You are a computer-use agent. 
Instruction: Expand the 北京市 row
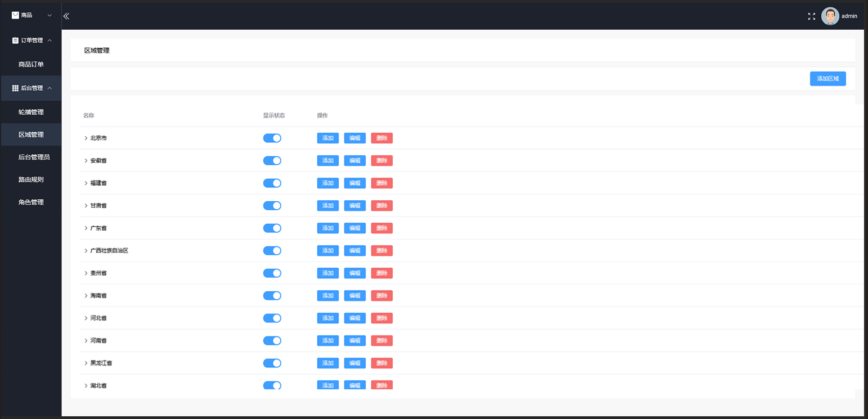[86, 138]
